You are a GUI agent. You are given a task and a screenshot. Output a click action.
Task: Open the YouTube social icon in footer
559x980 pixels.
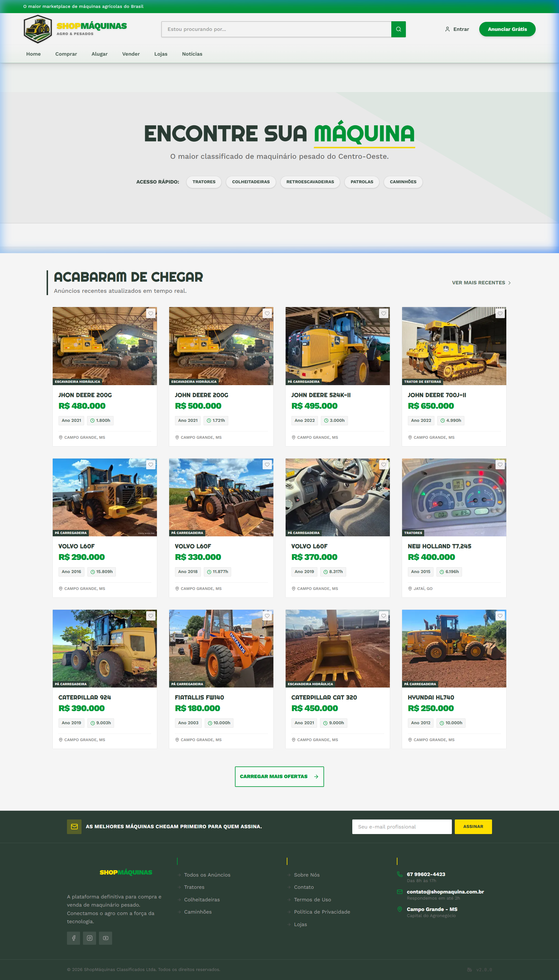[106, 938]
